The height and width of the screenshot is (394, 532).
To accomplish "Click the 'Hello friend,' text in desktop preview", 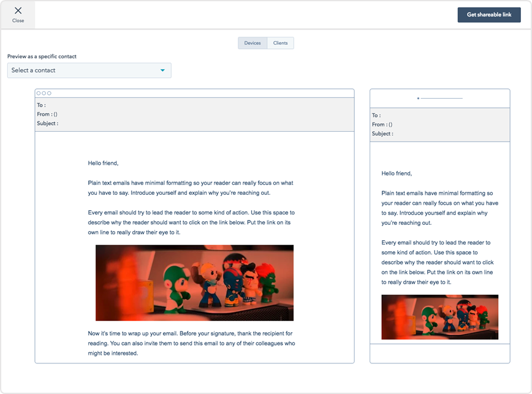I will pyautogui.click(x=103, y=163).
